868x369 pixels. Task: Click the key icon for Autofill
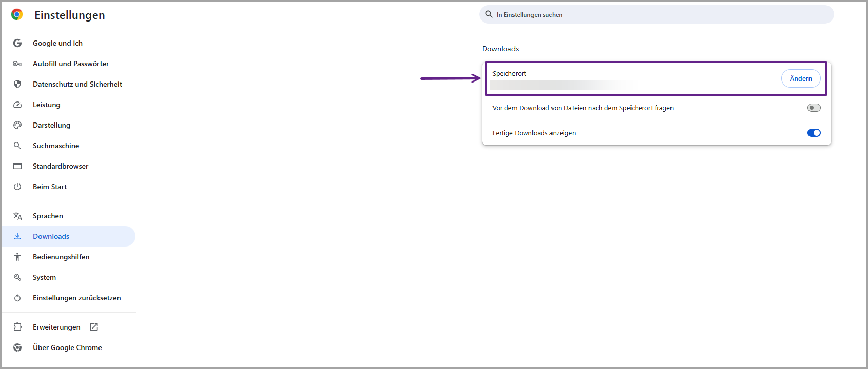click(17, 64)
